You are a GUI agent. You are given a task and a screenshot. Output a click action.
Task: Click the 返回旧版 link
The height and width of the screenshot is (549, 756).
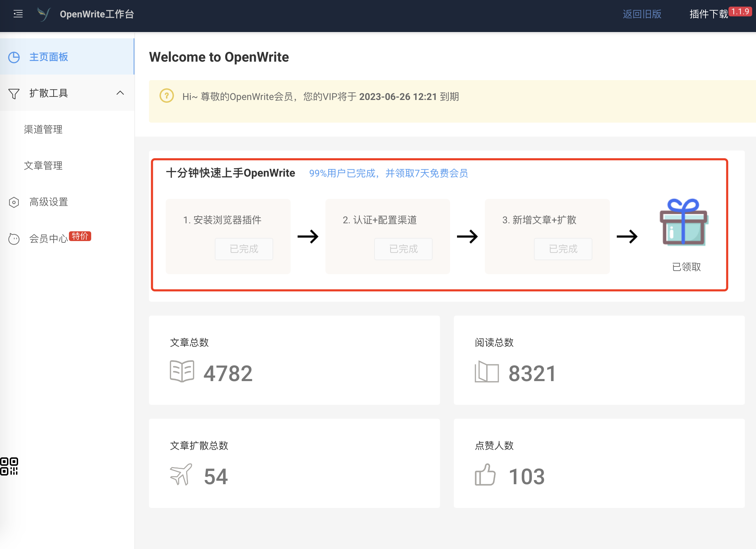(x=642, y=14)
